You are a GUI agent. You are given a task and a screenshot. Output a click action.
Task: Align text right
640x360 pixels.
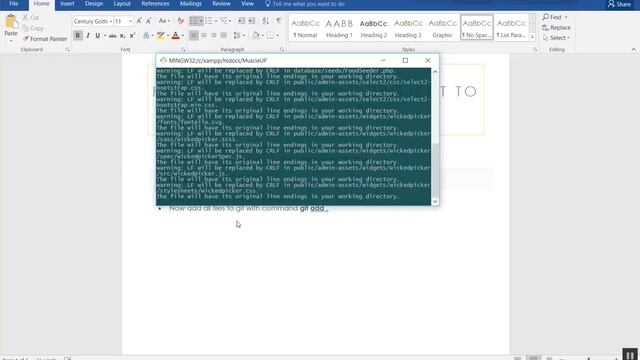click(213, 36)
